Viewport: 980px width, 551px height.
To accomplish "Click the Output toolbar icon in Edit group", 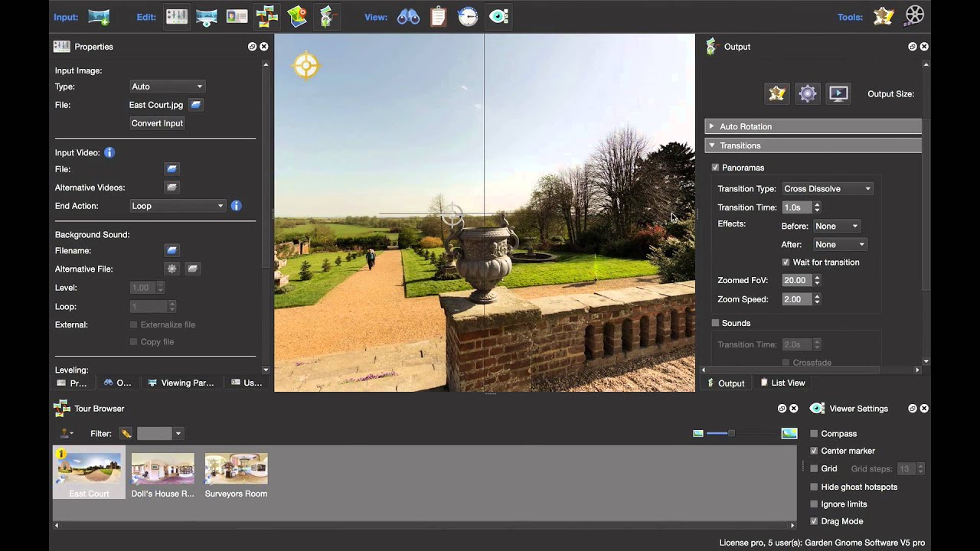I will click(327, 16).
